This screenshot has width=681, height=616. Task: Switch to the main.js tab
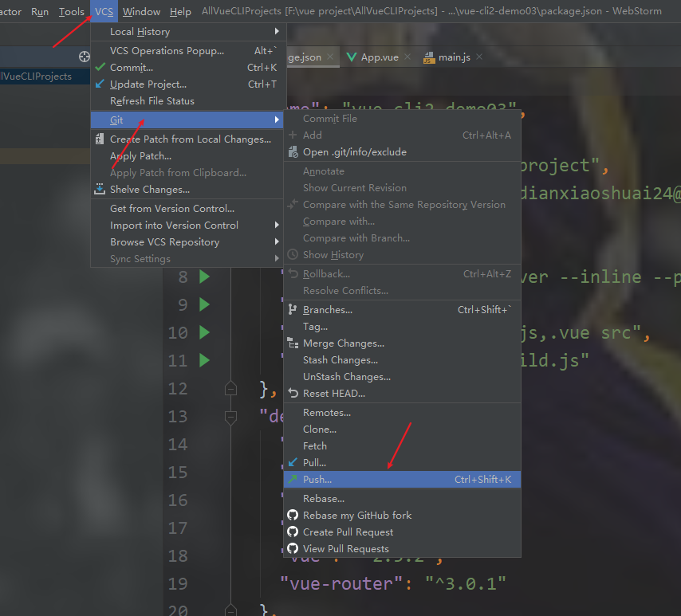(x=451, y=57)
